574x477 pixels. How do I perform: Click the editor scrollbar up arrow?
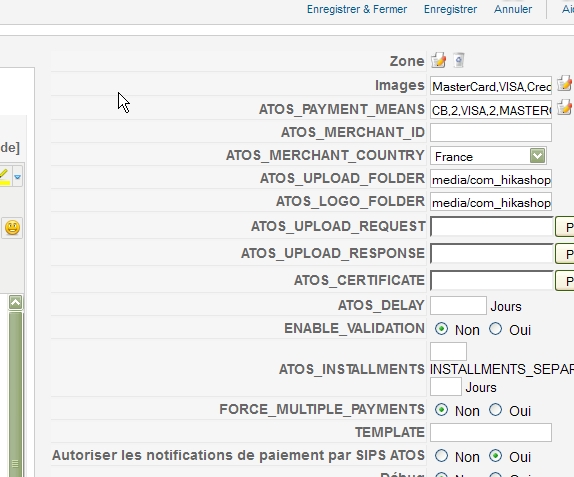tap(15, 302)
